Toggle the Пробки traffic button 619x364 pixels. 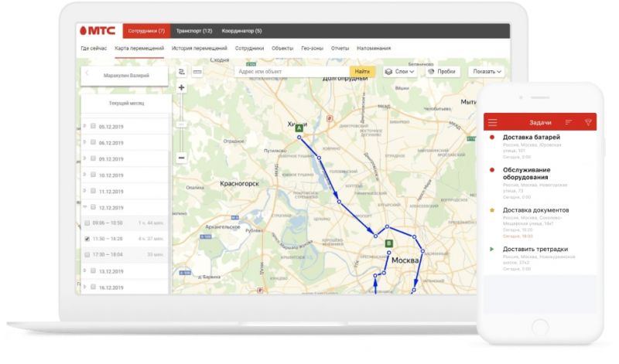(442, 72)
